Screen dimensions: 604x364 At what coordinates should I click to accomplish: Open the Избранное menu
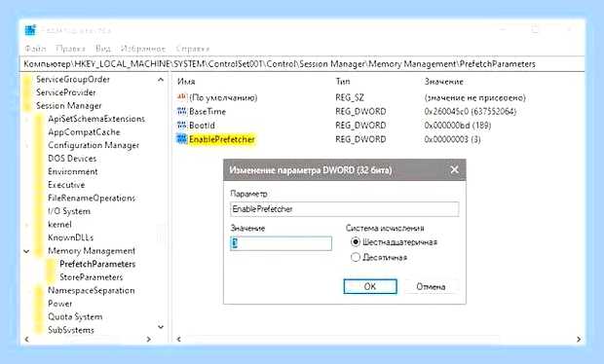[x=143, y=49]
